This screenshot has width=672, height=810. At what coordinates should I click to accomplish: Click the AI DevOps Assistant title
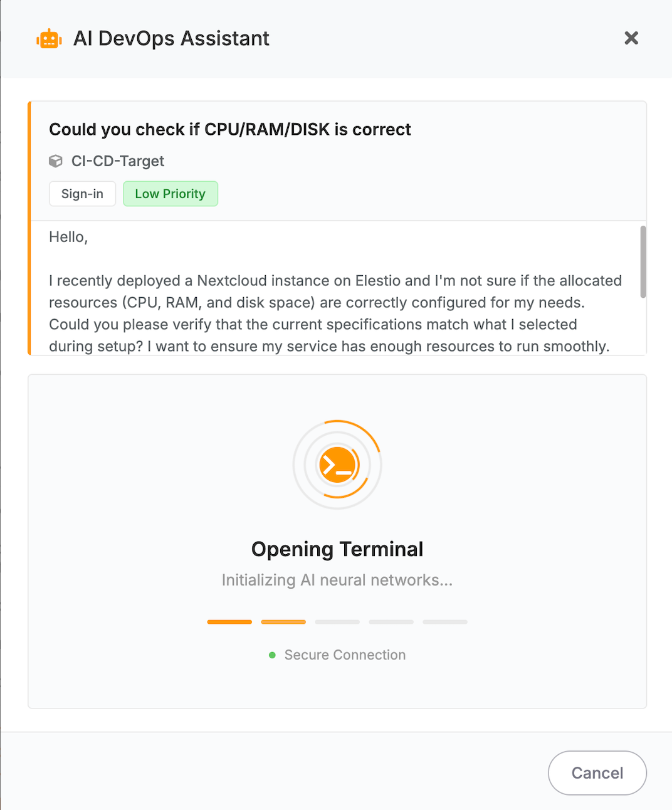click(x=171, y=39)
